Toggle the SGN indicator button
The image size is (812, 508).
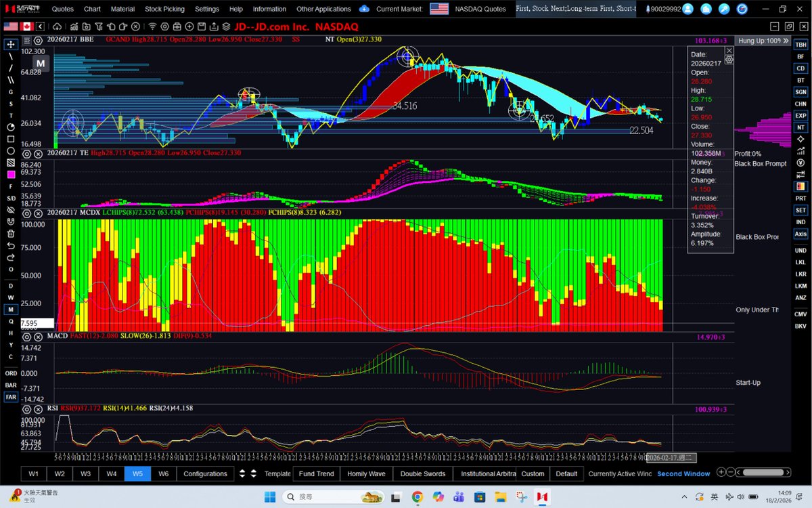tap(800, 91)
